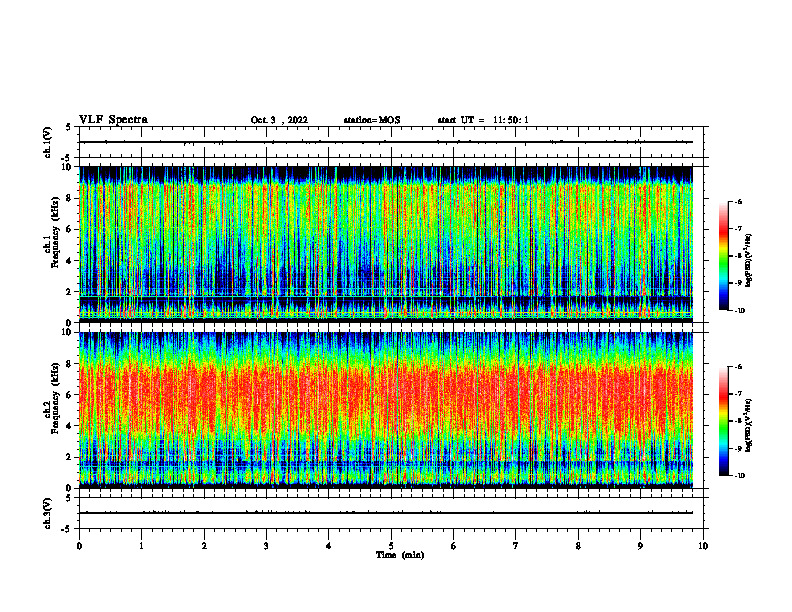
Task: Click the date text 'Oct. 3 , 2022'
Action: (279, 120)
